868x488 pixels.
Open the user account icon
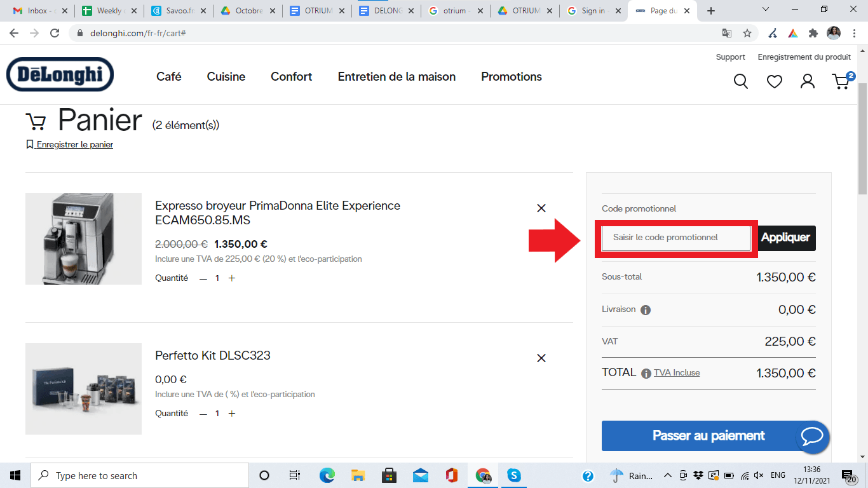(x=808, y=81)
